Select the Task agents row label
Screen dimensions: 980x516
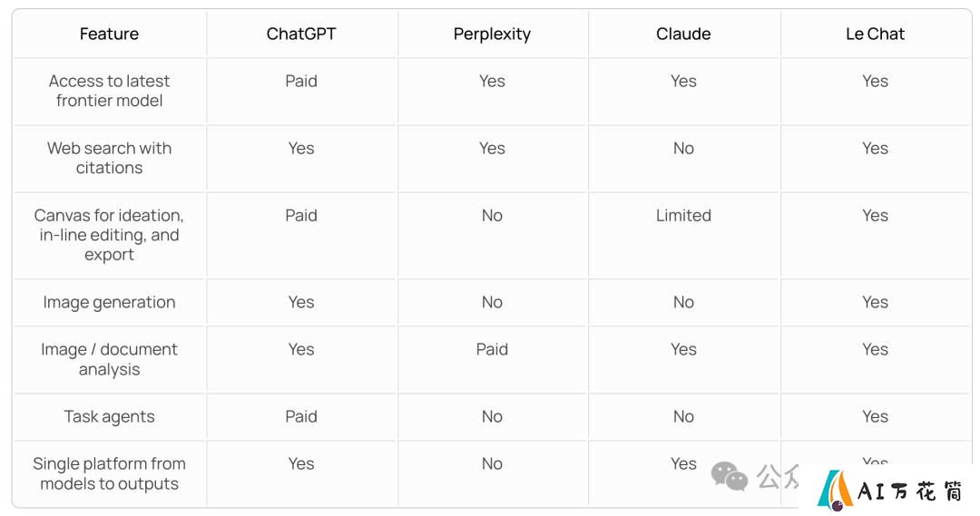pos(110,416)
